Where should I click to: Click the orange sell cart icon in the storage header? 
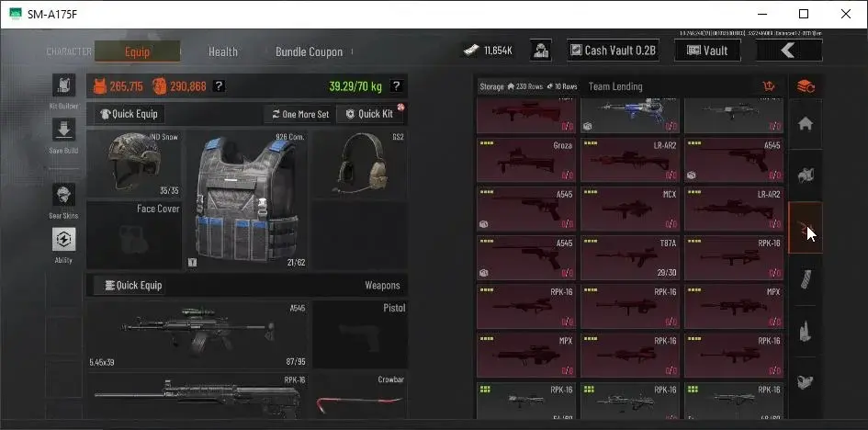point(769,86)
